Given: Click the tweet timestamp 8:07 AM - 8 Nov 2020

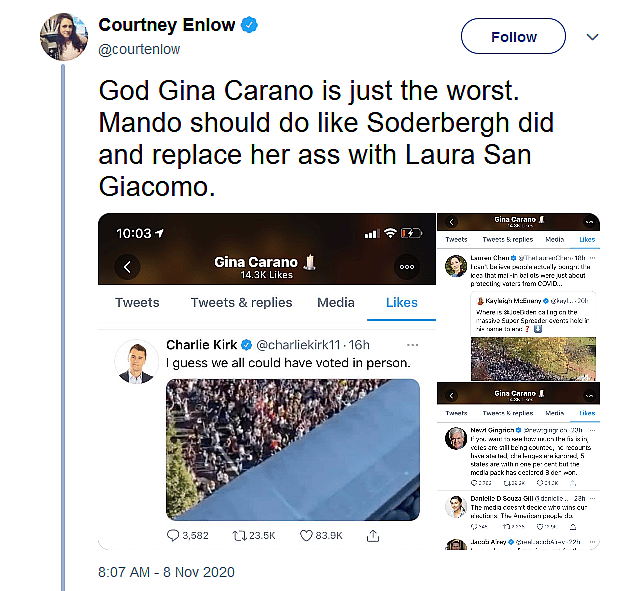Looking at the screenshot, I should (165, 574).
